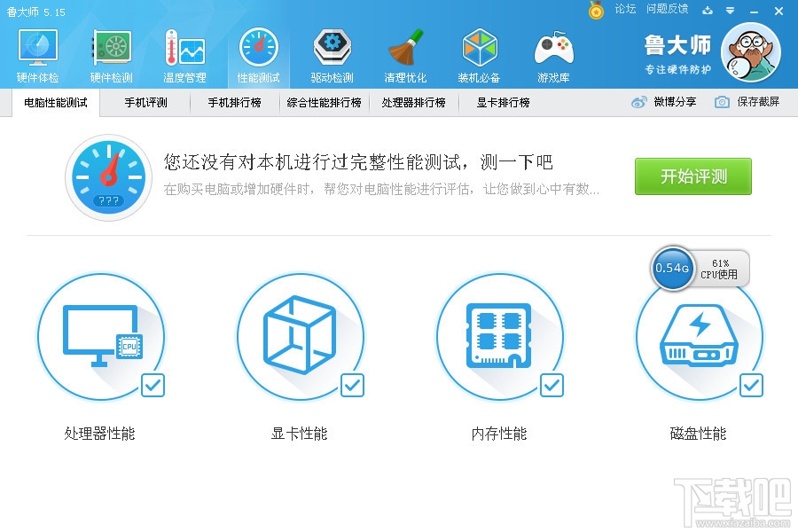
Task: Open 游戏库 game library controller
Action: pos(553,56)
